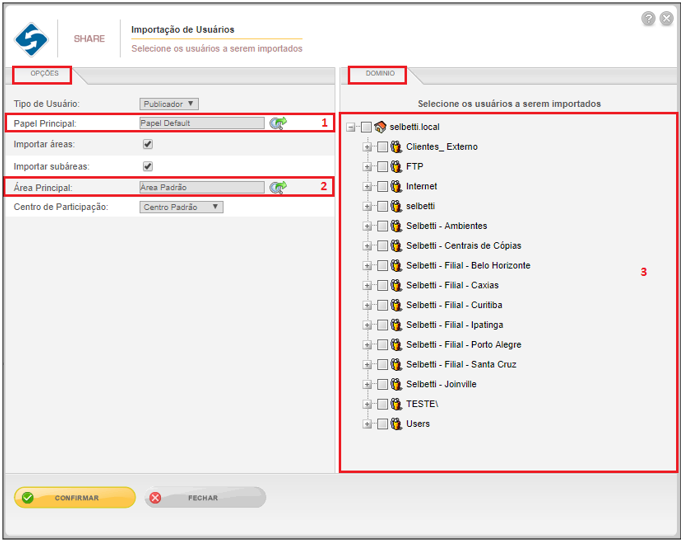Click the search icon next to Papel Principal
Viewport: 681px width, 542px height.
tap(278, 123)
